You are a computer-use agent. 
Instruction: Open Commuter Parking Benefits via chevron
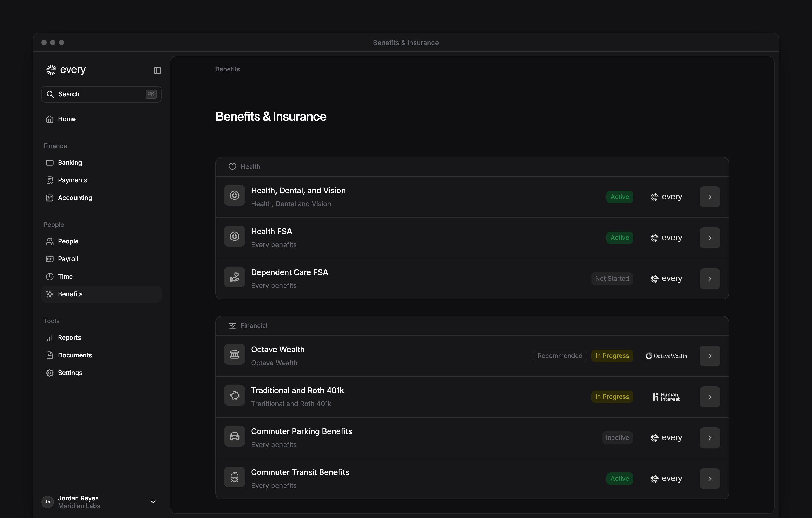pos(710,438)
